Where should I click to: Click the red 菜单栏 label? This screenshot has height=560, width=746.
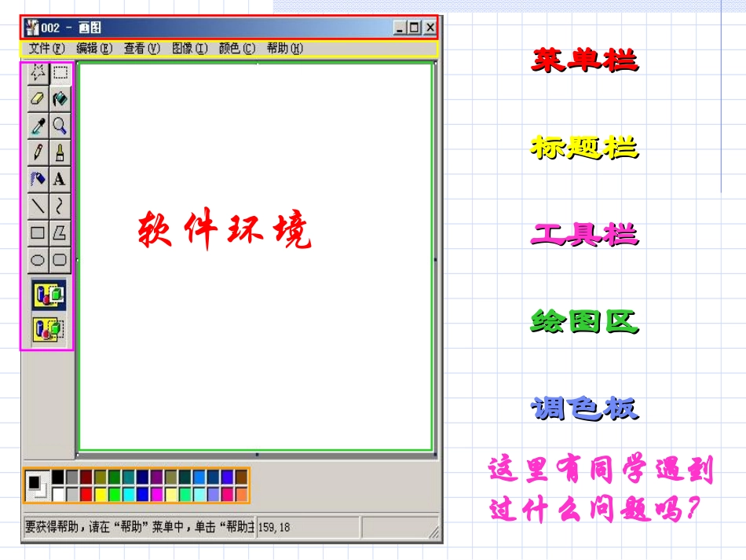(x=585, y=60)
